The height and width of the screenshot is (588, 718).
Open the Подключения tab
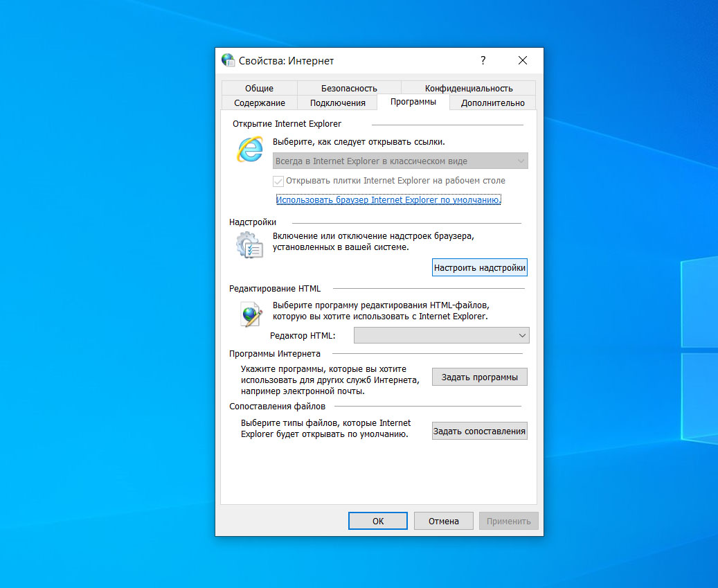(x=339, y=103)
